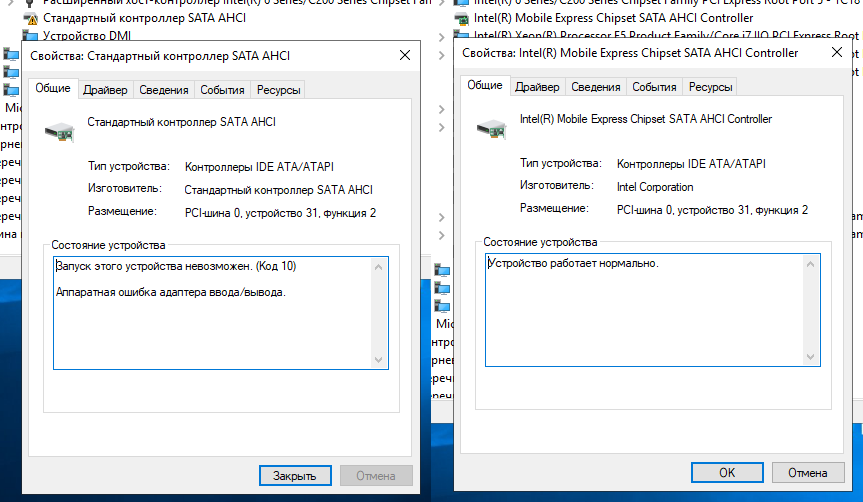Select Стандартный контроллер SATA AHCI row in device tree
This screenshot has width=863, height=502.
(x=144, y=18)
